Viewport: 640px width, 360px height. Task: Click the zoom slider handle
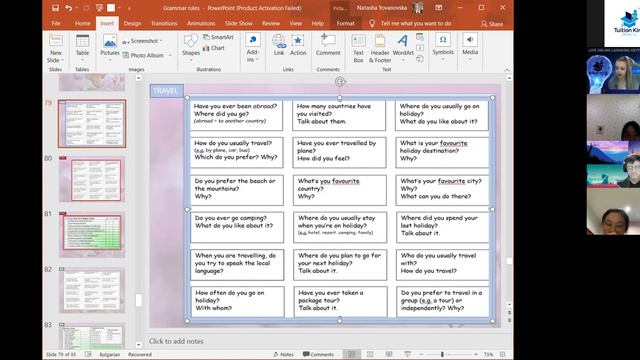[442, 354]
